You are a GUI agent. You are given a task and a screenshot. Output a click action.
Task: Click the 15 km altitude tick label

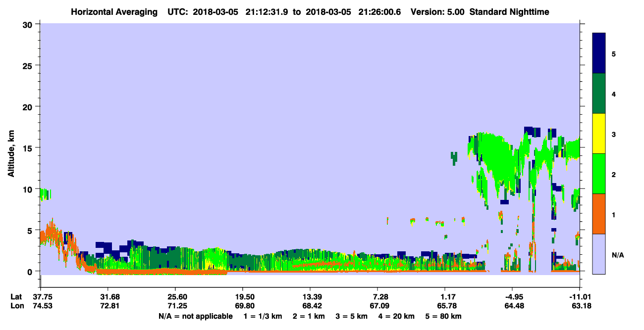pos(28,148)
